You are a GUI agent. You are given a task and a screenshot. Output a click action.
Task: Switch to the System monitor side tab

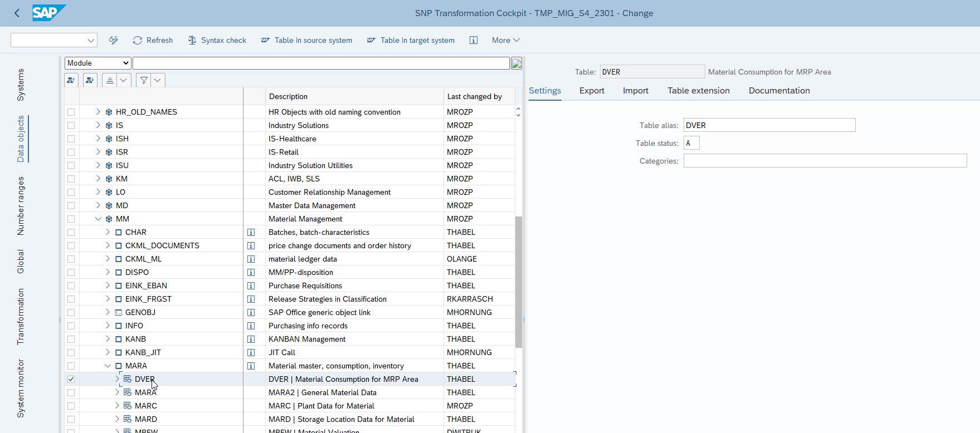coord(21,388)
